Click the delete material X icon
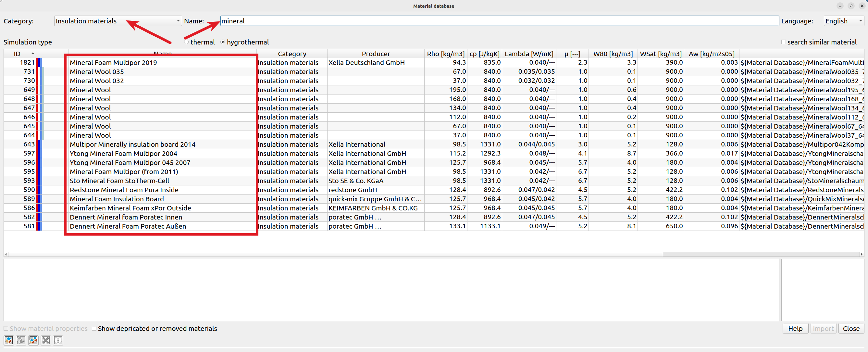This screenshot has height=352, width=868. click(46, 340)
